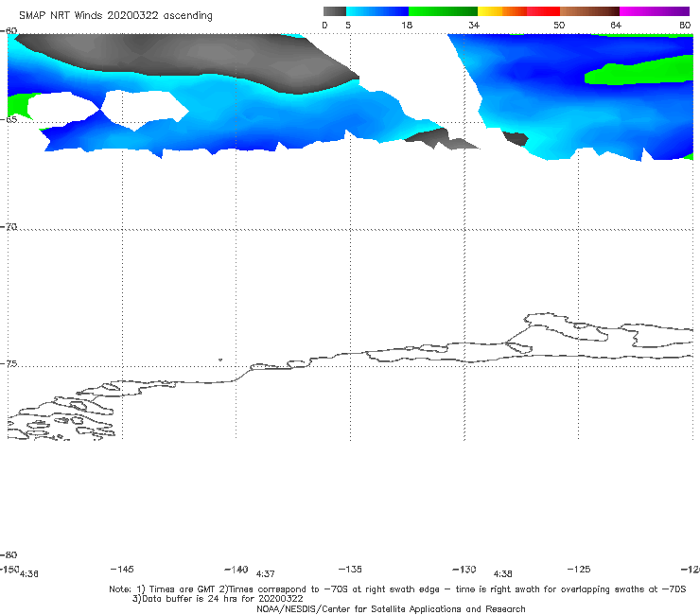
Task: Click the swath time label '4:36'
Action: point(29,574)
